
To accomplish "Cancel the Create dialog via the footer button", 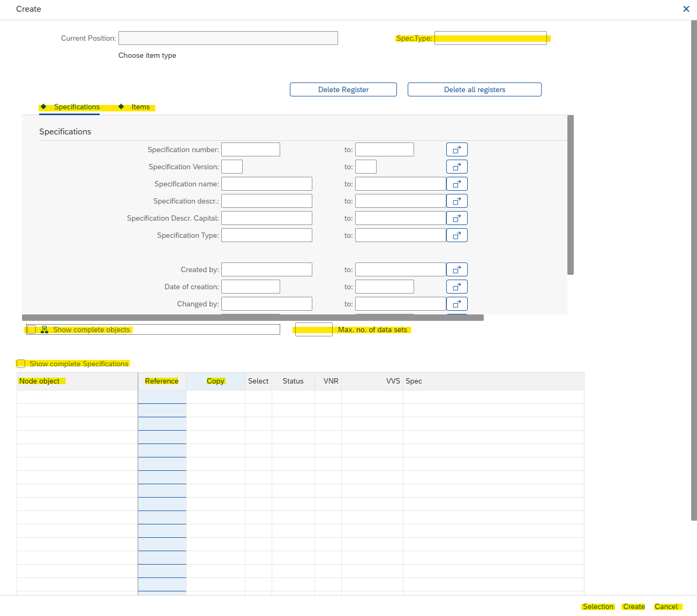I will tap(666, 606).
